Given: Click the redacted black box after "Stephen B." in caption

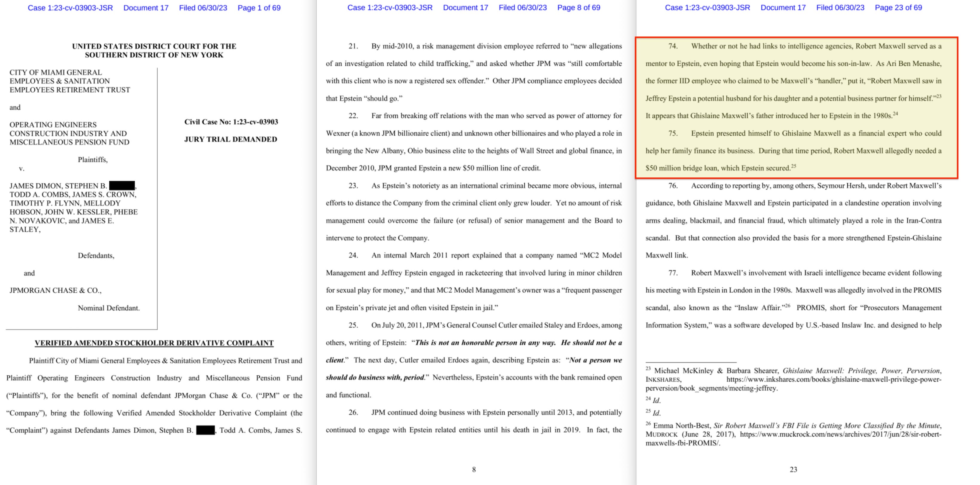Looking at the screenshot, I should [x=122, y=186].
